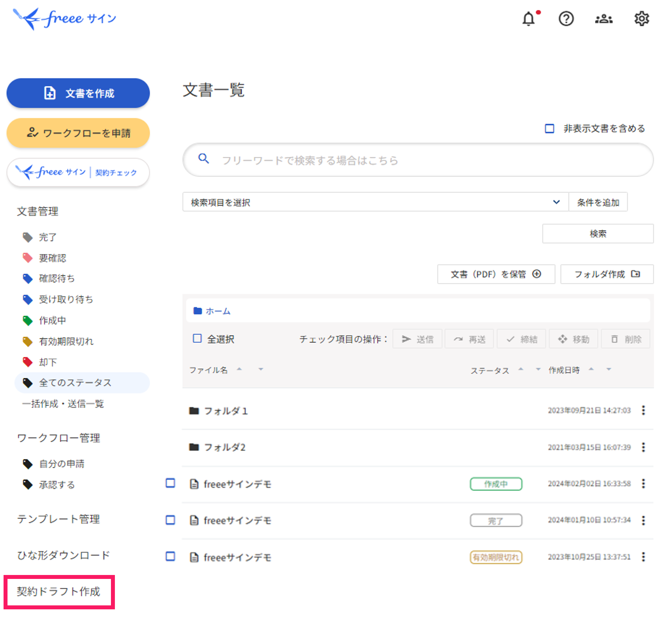
Task: Click the pink tag icon beside 要確認
Action: coord(28,258)
